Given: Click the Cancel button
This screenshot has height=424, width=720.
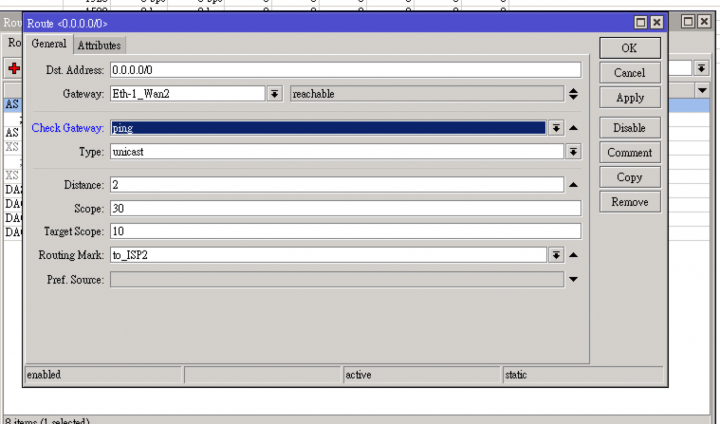Looking at the screenshot, I should pyautogui.click(x=630, y=73).
